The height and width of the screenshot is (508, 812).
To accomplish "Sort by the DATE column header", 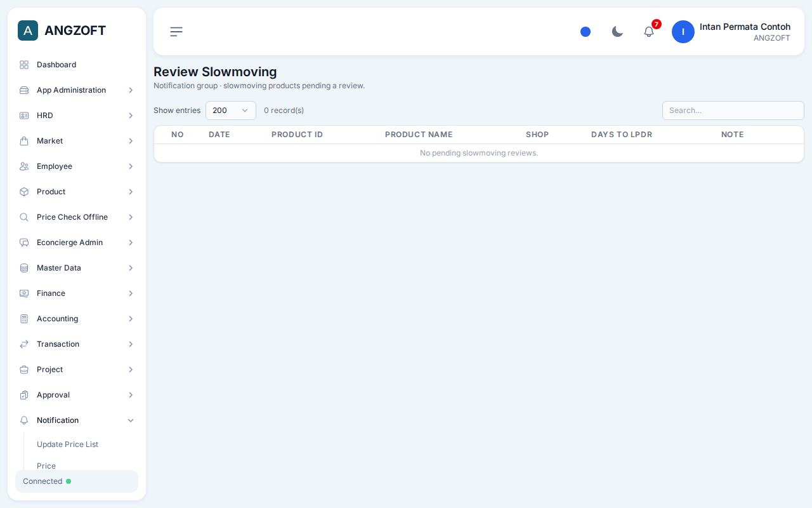I will [219, 135].
